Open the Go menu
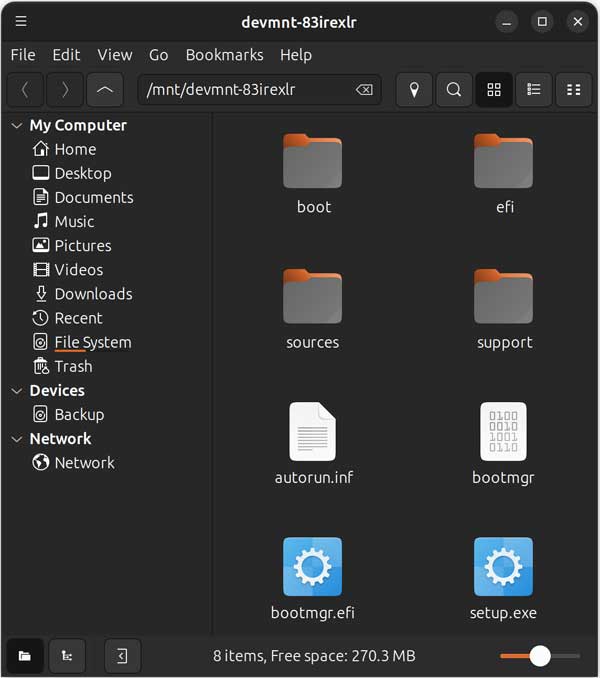600x678 pixels. pos(159,55)
